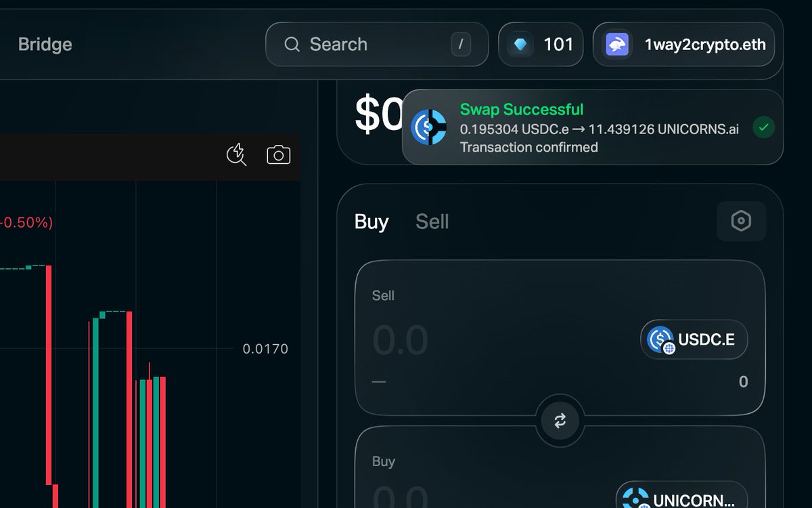The image size is (812, 508).
Task: Click the Swap Successful heading text
Action: (522, 110)
